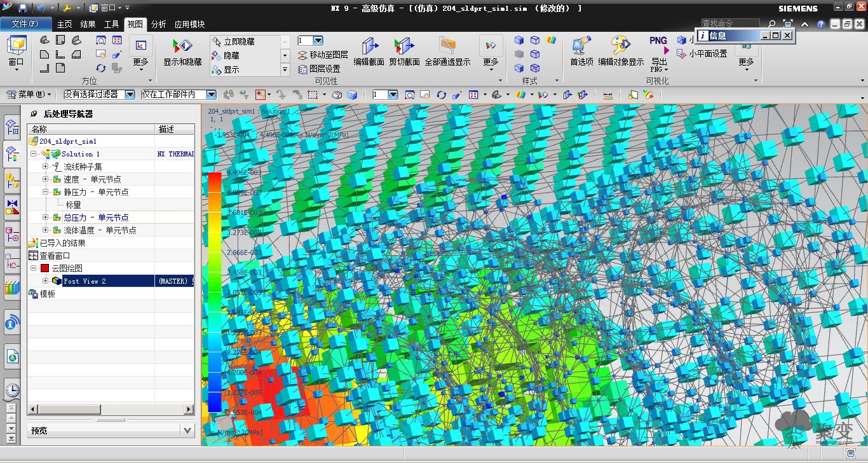Click 移动至图层 (Move to Layer)
The width and height of the screenshot is (868, 463).
pyautogui.click(x=322, y=55)
